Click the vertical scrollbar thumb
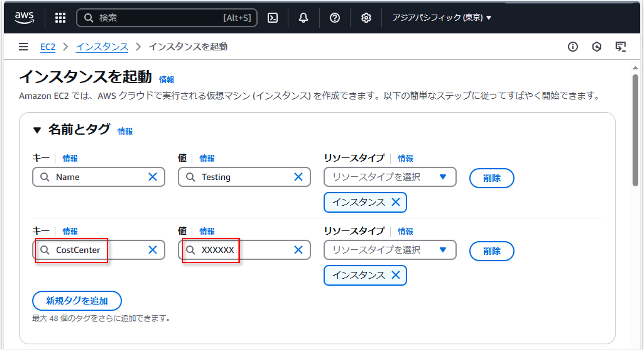 [x=635, y=130]
